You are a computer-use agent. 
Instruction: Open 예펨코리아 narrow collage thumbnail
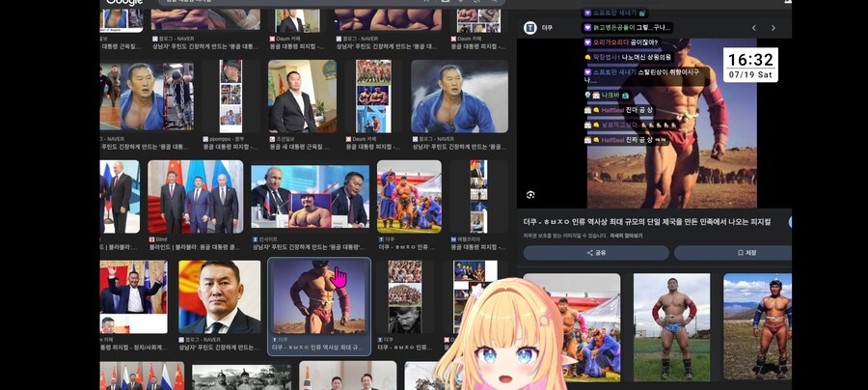[478, 197]
